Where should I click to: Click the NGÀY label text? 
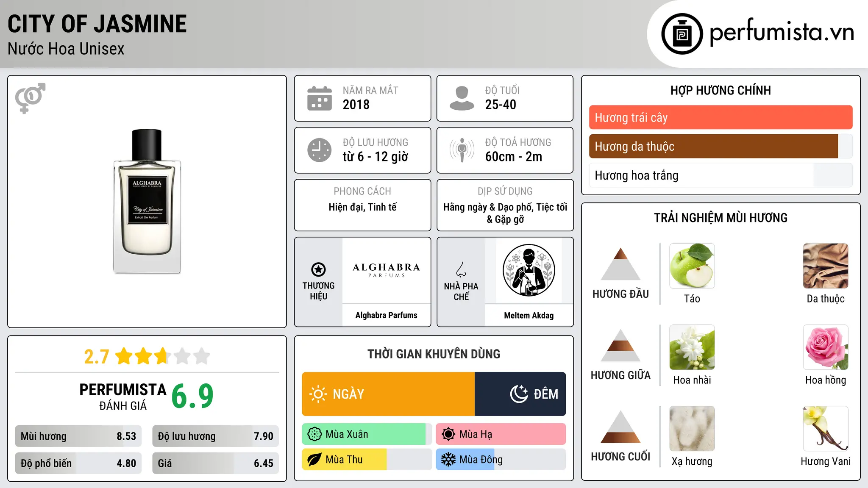[348, 394]
